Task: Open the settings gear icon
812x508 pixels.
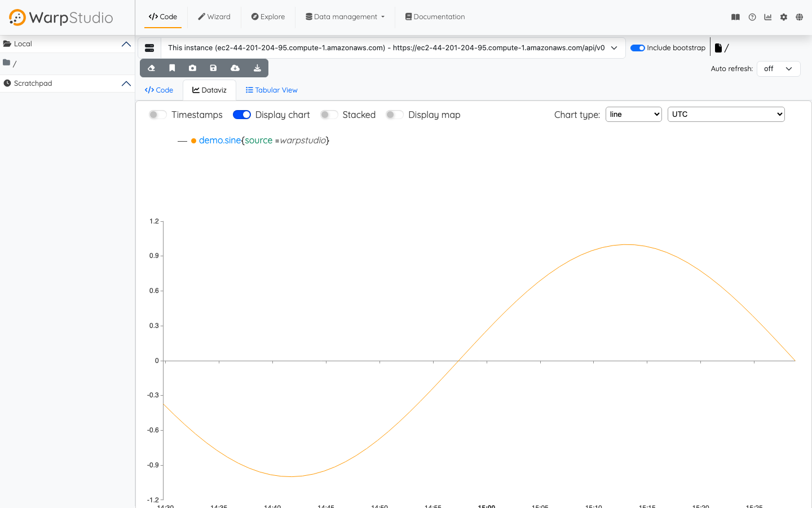Action: click(784, 17)
